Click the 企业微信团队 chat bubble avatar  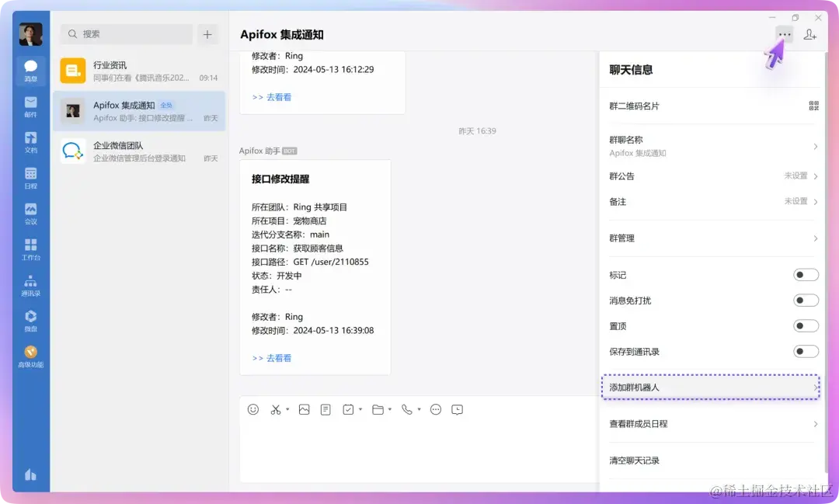tap(73, 151)
